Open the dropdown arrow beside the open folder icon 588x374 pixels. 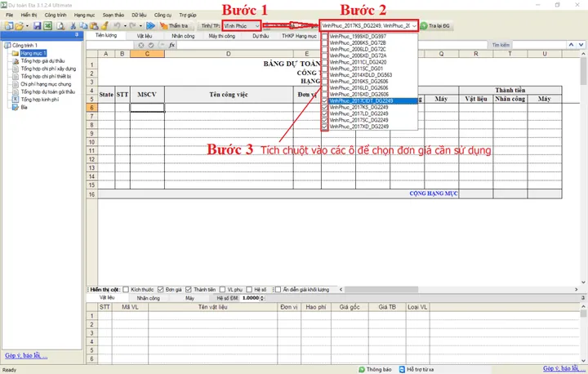[x=27, y=26]
